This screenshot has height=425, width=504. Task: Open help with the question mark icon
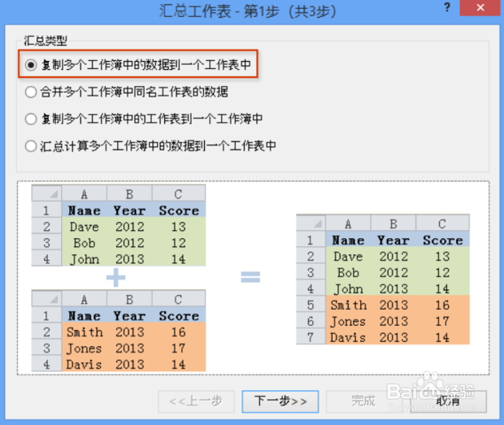[447, 7]
